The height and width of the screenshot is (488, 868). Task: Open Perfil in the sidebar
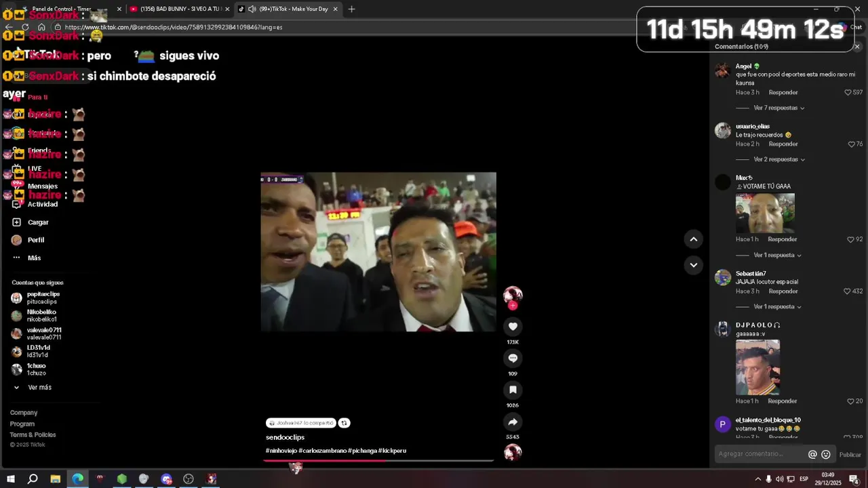pos(36,240)
